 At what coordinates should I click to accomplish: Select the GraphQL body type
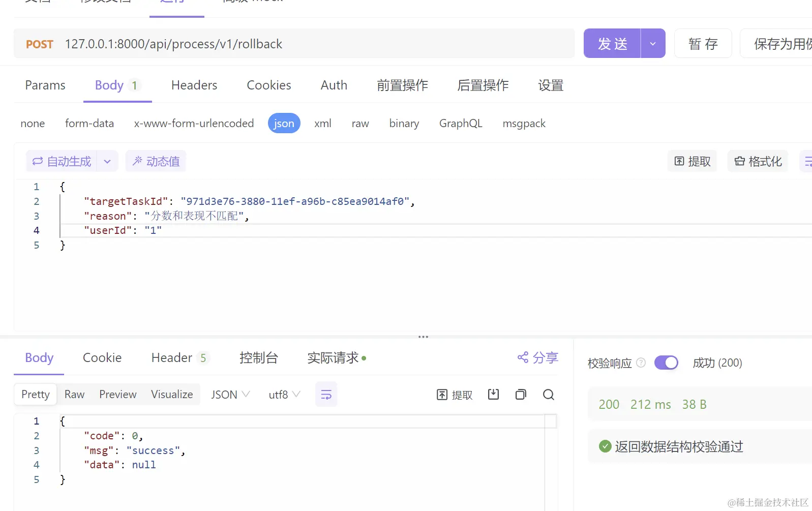461,124
